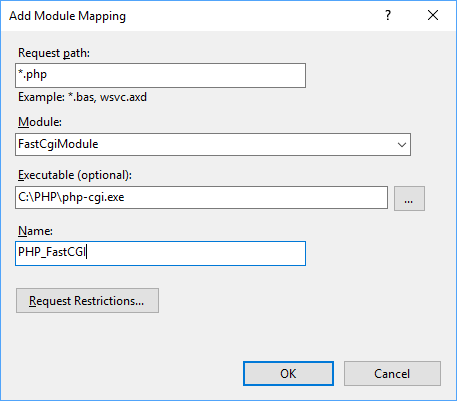
Task: Click the php-cgi.exe text in Executable box
Action: tap(93, 197)
